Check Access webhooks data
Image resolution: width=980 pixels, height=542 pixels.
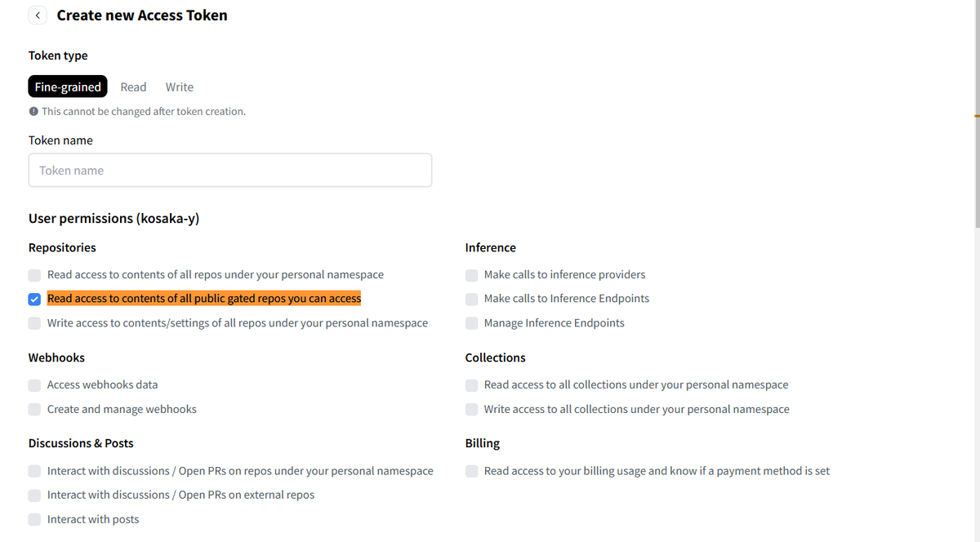34,385
